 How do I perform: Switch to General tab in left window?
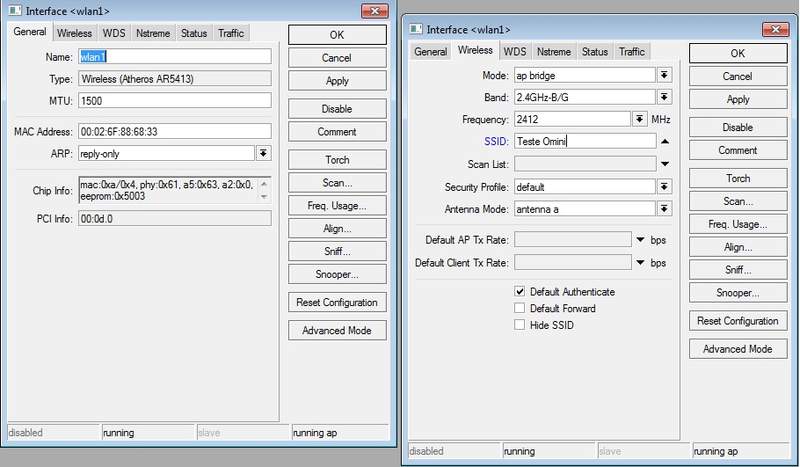(x=30, y=32)
